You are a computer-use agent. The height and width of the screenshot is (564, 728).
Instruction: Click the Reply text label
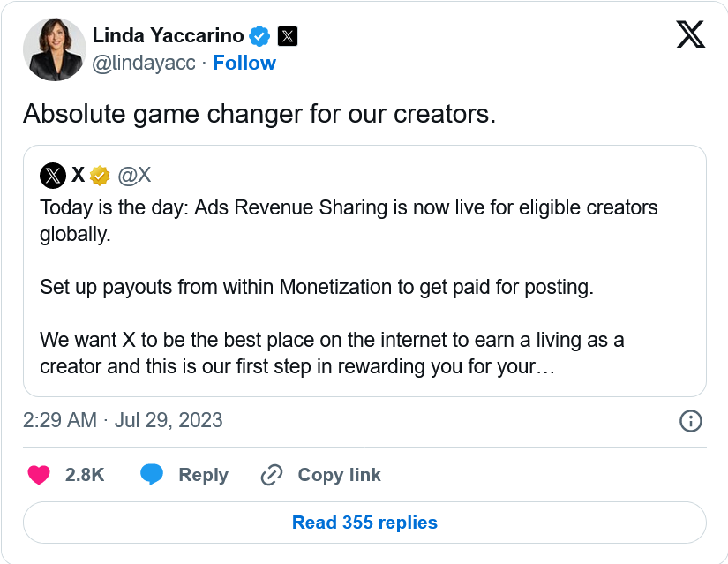203,475
